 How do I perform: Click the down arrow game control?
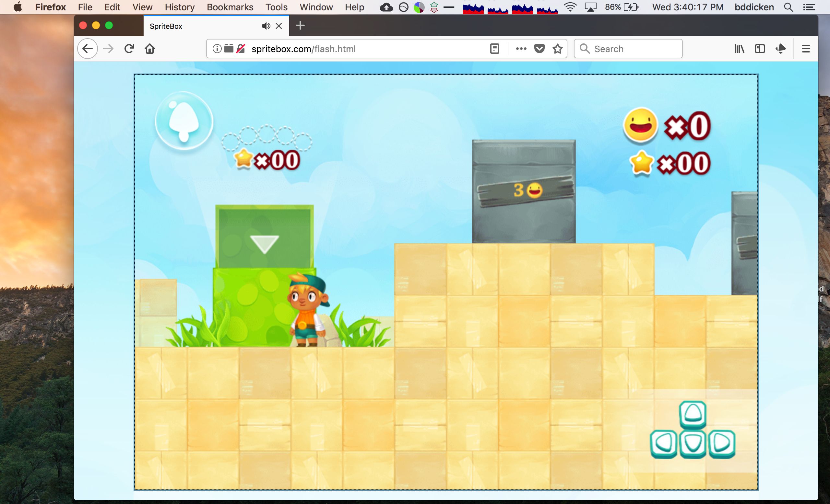(x=693, y=443)
